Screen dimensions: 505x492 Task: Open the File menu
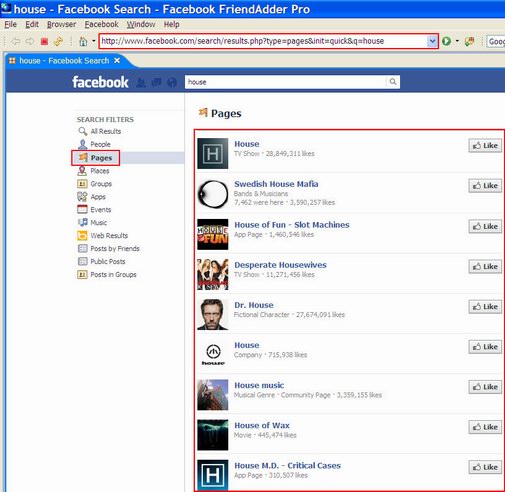10,24
